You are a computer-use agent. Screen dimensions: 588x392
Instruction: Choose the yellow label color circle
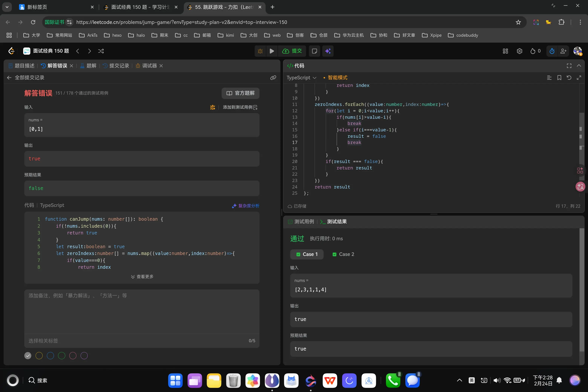(x=39, y=355)
